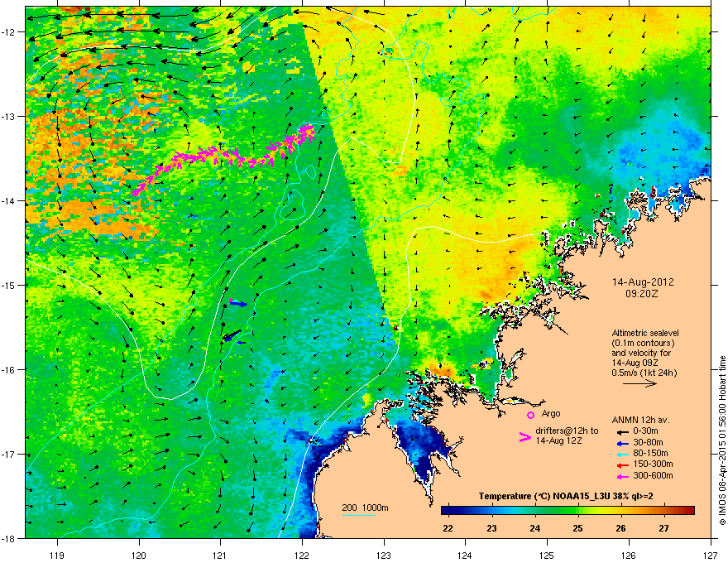Image resolution: width=728 pixels, height=563 pixels.
Task: Click the cyan 80-150m arrow legend symbol
Action: [622, 455]
